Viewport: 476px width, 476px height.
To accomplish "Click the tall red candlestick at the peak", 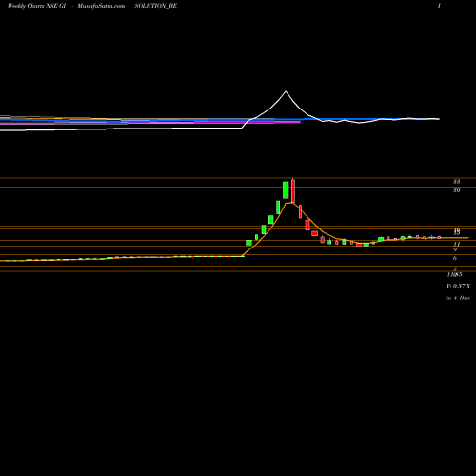I will click(293, 190).
